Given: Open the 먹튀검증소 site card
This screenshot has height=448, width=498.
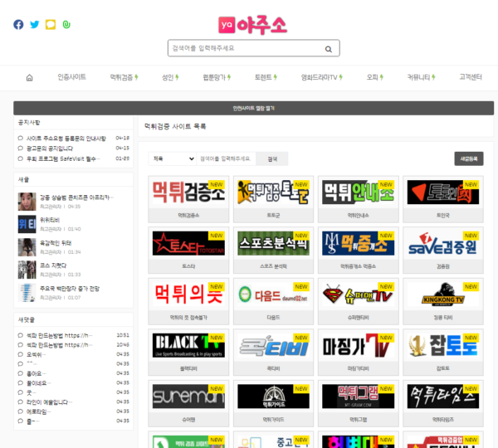Looking at the screenshot, I should point(188,199).
